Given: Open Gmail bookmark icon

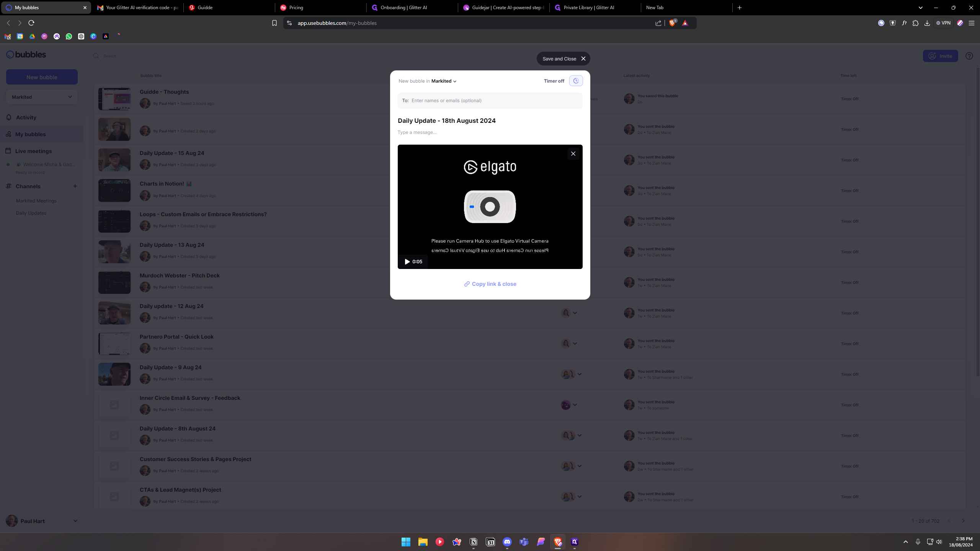Looking at the screenshot, I should [x=8, y=36].
